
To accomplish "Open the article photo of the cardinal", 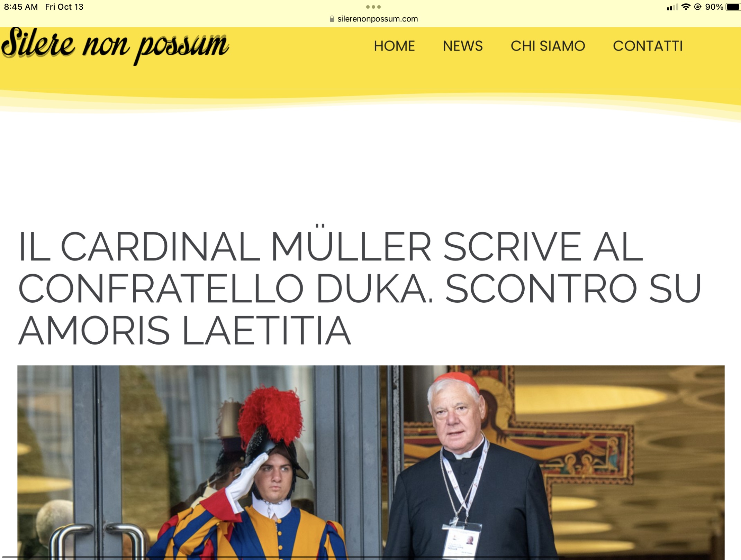I will tap(371, 462).
